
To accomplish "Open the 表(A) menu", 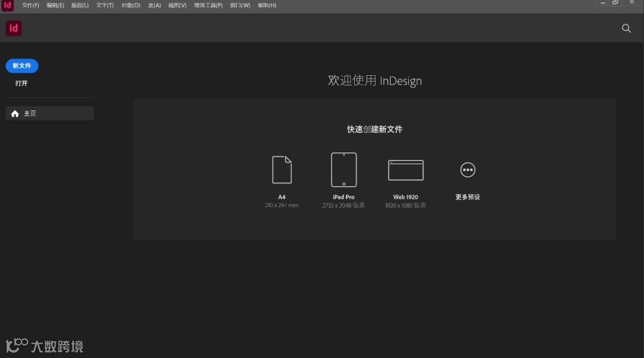I will (154, 5).
